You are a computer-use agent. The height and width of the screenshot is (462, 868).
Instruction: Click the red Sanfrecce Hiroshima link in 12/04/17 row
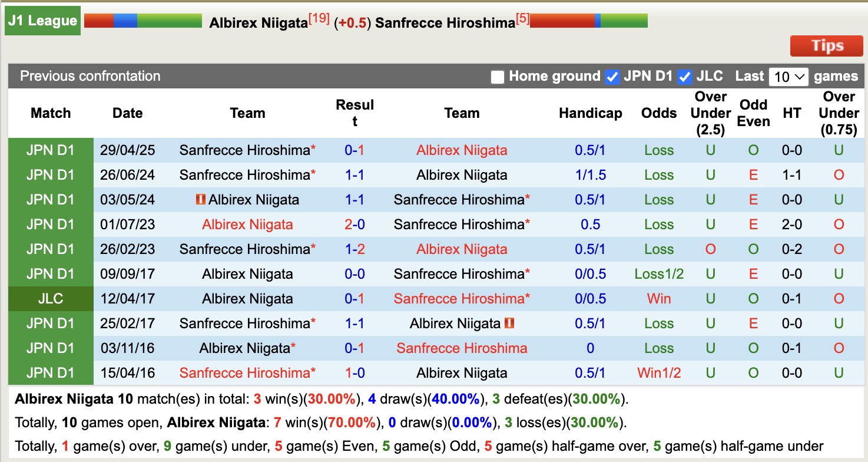click(462, 298)
